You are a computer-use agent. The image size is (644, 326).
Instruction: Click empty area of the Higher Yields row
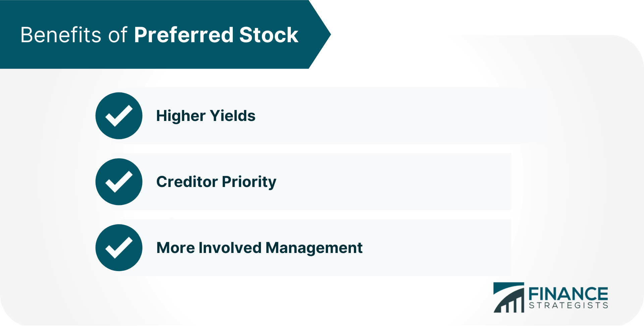point(402,116)
